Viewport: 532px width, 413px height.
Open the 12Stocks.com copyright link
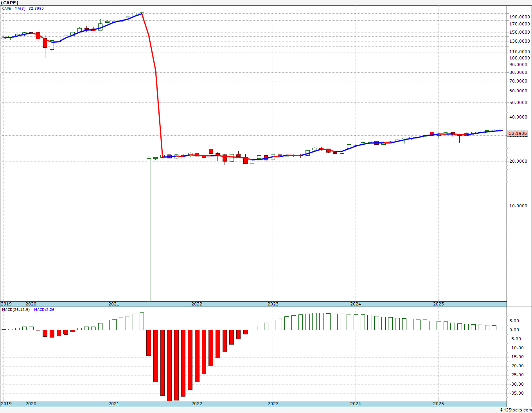point(516,410)
